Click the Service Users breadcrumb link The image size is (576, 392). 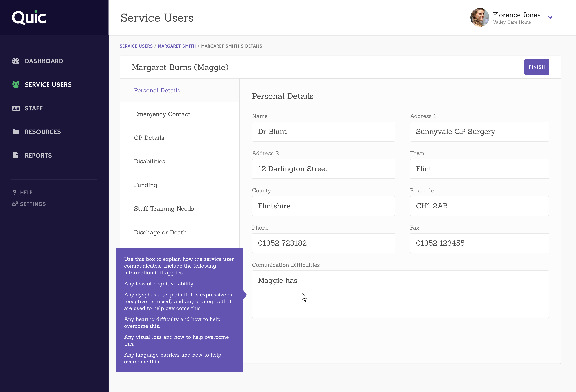tap(136, 46)
